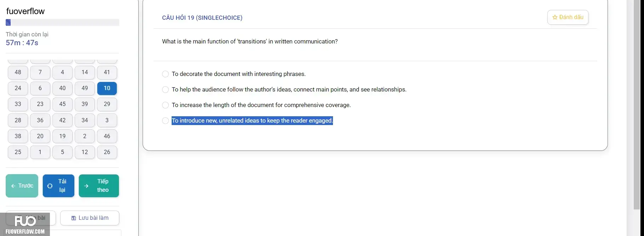Image resolution: width=644 pixels, height=236 pixels.
Task: Click the 'Thời gian còn lại' label
Action: click(x=27, y=34)
